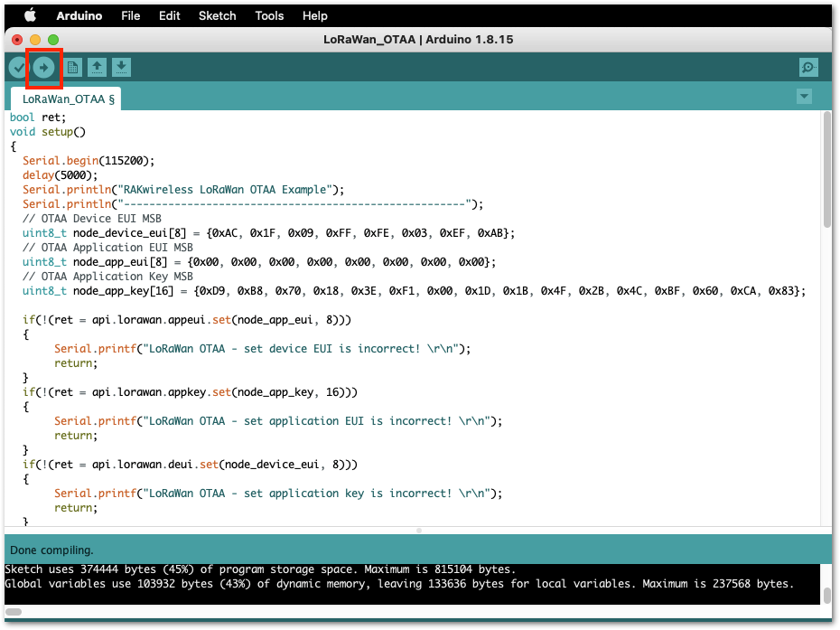Click the code editor vertical scrollbar
Image resolution: width=840 pixels, height=630 pixels.
827,171
